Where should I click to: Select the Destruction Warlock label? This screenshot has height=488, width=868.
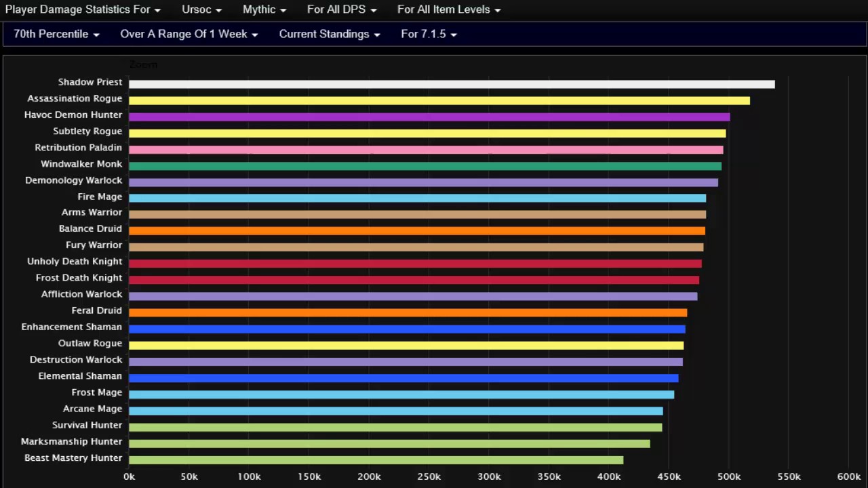76,359
